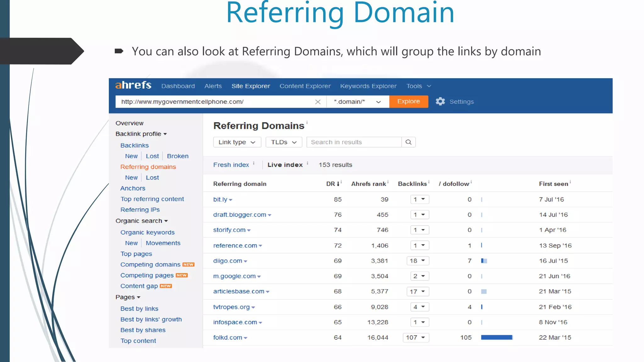Click the search magnifier icon
Viewport: 644px width, 362px height.
(x=408, y=142)
